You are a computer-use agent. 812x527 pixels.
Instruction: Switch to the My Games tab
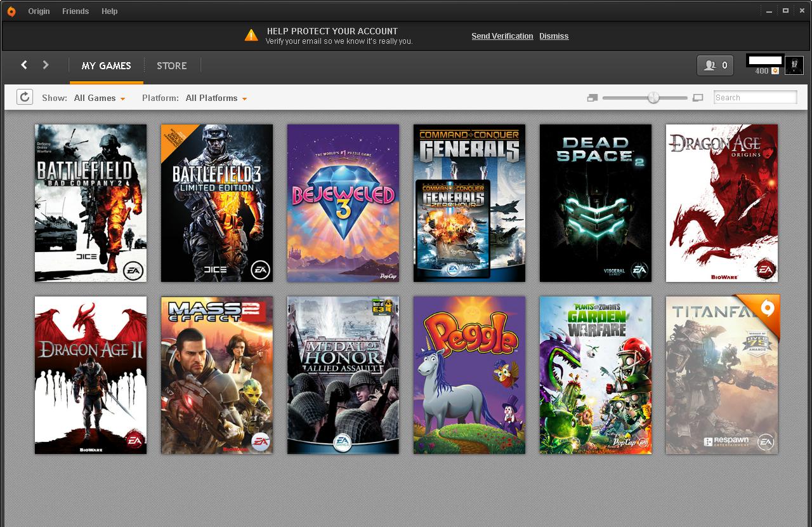pyautogui.click(x=107, y=66)
